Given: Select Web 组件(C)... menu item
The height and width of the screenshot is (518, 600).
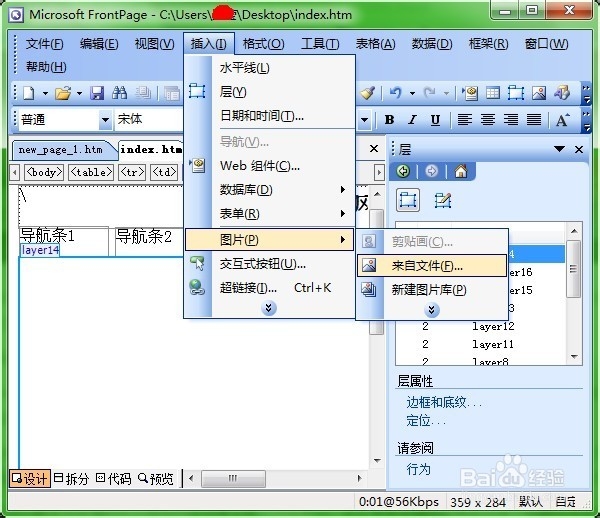Looking at the screenshot, I should click(269, 166).
